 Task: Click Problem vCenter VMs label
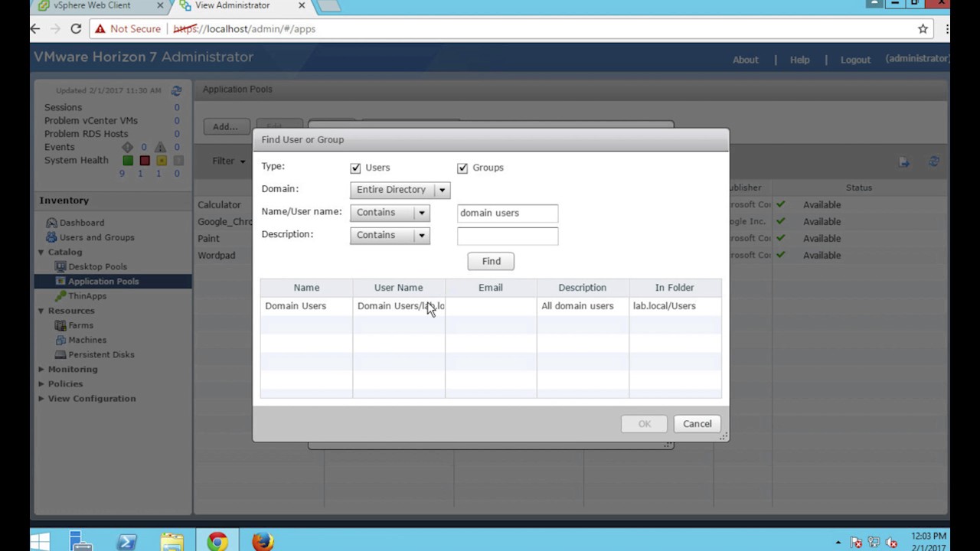[x=91, y=121]
